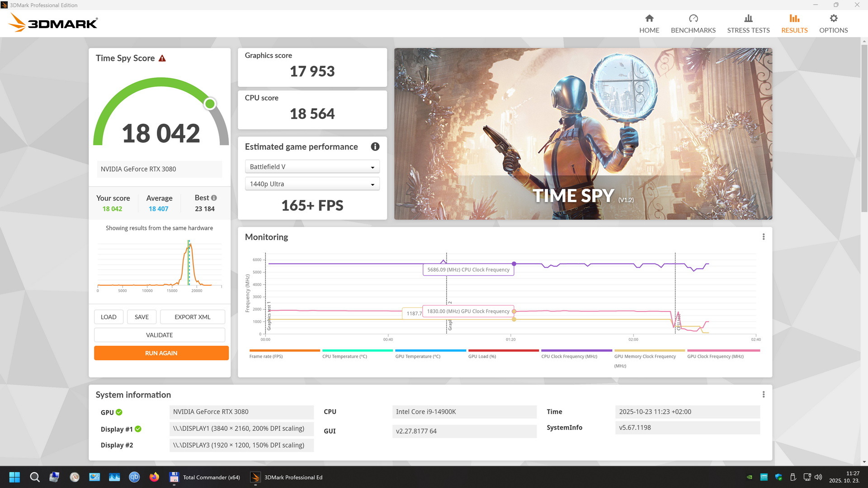Click the Validate button
This screenshot has height=488, width=868.
click(159, 335)
